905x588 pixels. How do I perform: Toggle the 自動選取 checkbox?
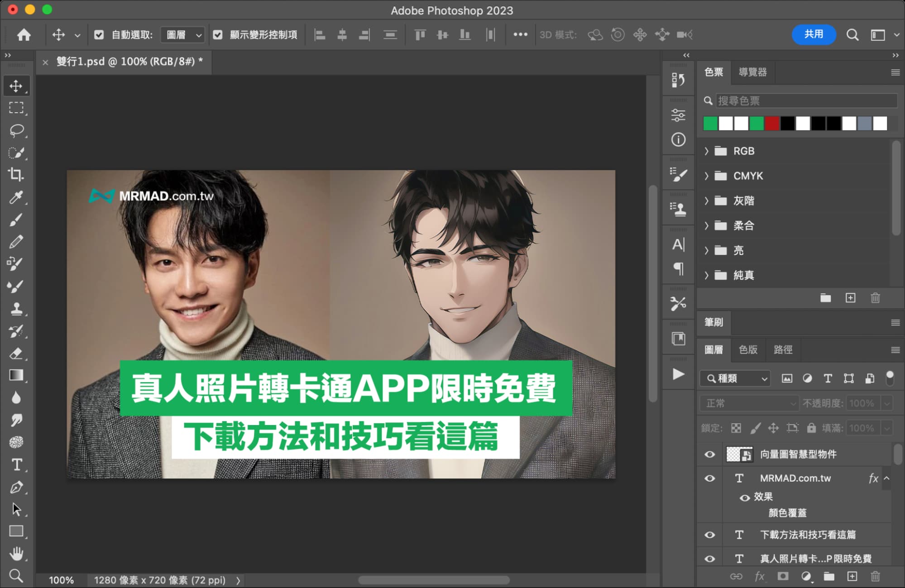pos(99,35)
